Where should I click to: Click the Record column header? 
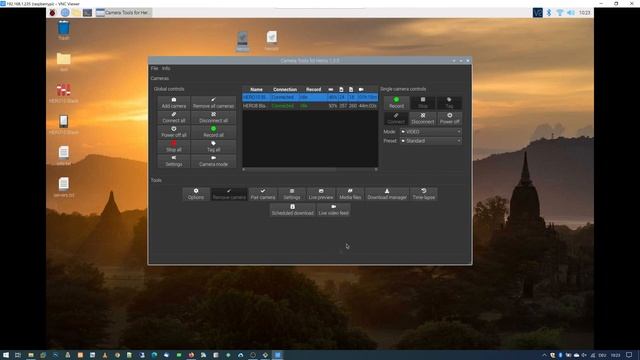(x=313, y=89)
